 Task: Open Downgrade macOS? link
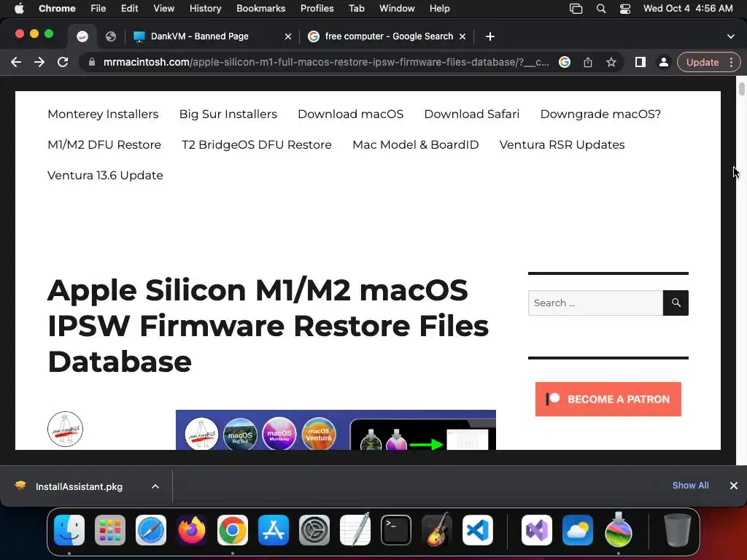pos(600,114)
